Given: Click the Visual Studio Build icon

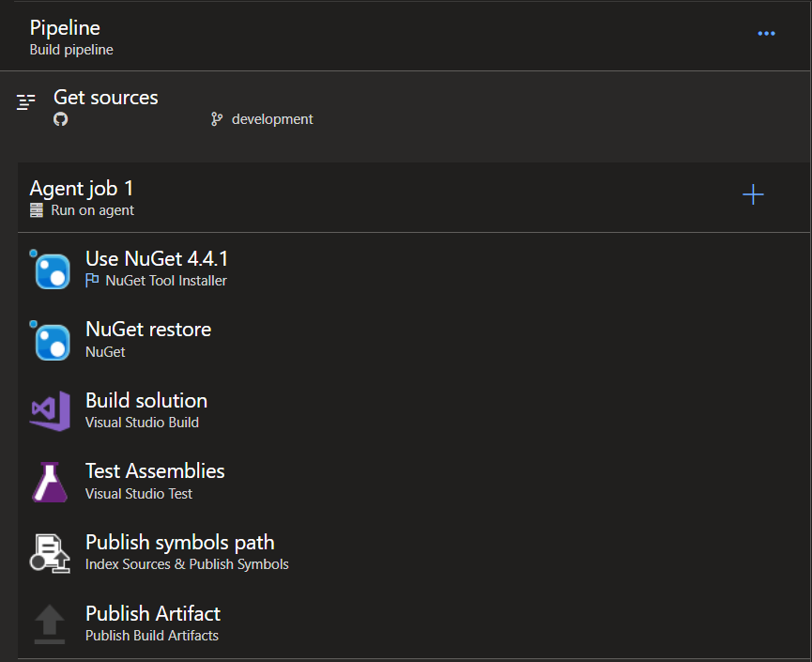Looking at the screenshot, I should (50, 410).
